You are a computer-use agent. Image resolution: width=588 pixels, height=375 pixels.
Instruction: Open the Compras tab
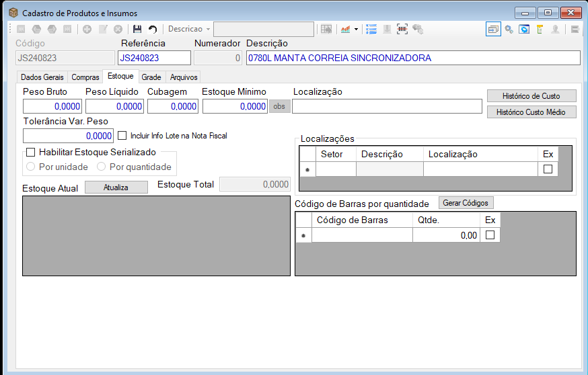click(x=85, y=77)
